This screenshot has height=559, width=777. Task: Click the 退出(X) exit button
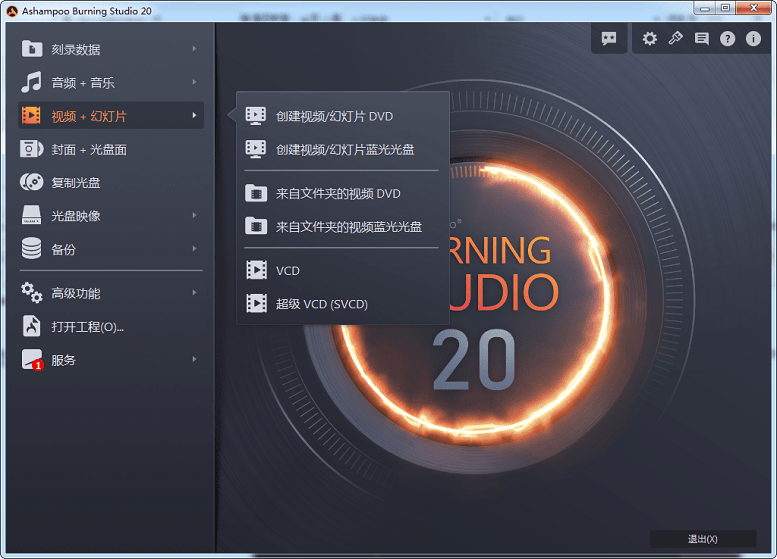(703, 539)
